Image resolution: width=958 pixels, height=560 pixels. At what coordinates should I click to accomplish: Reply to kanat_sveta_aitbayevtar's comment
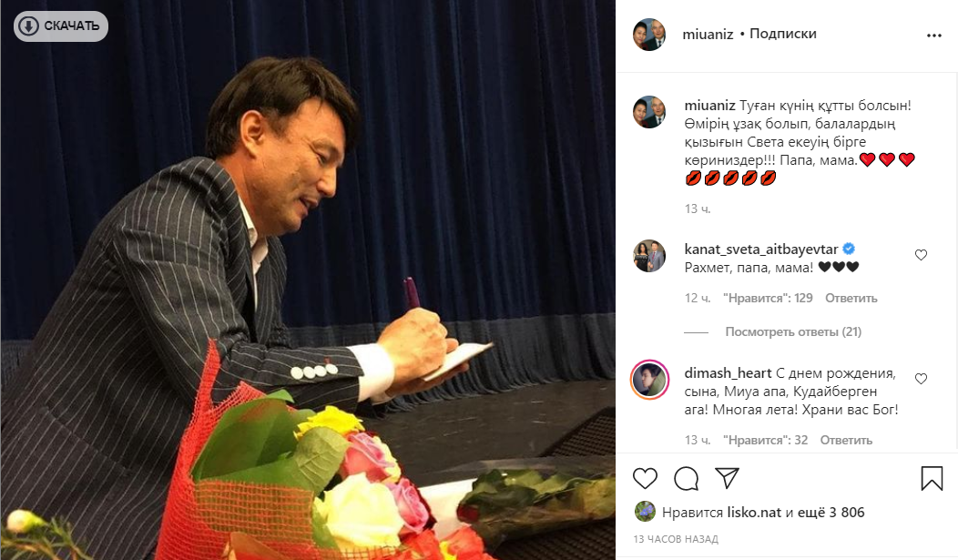point(851,298)
